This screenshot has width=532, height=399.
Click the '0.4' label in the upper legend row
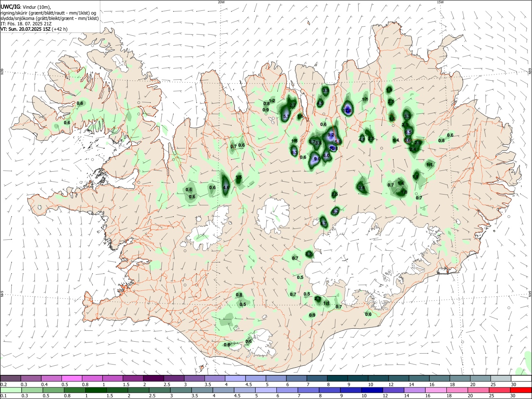44,384
